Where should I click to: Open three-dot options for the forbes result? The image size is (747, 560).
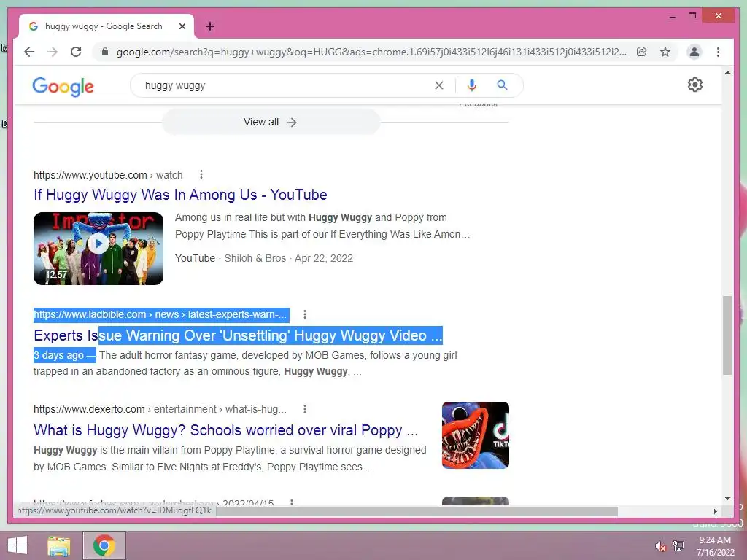click(292, 502)
